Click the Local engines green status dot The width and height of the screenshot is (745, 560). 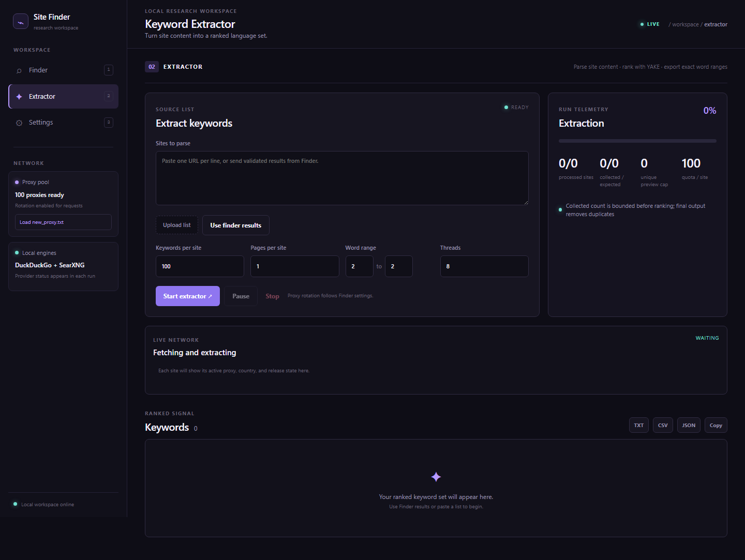click(x=17, y=253)
